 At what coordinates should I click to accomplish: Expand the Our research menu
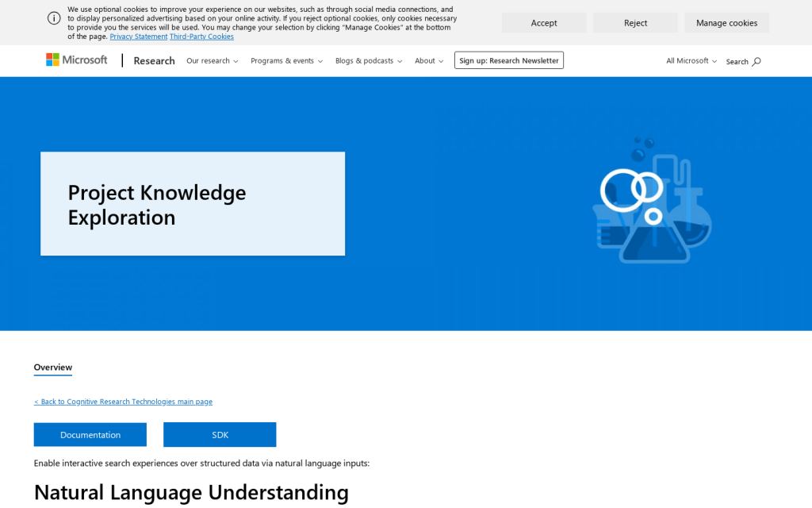(x=213, y=60)
